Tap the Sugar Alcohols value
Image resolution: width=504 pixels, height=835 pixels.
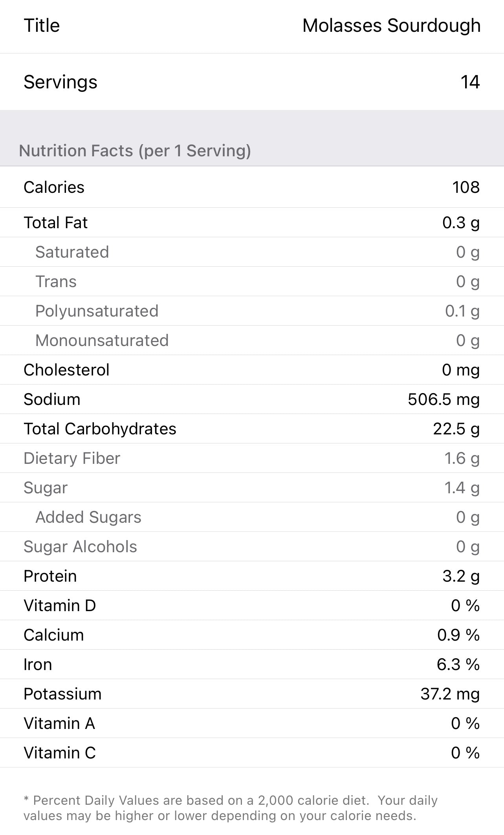pyautogui.click(x=467, y=547)
